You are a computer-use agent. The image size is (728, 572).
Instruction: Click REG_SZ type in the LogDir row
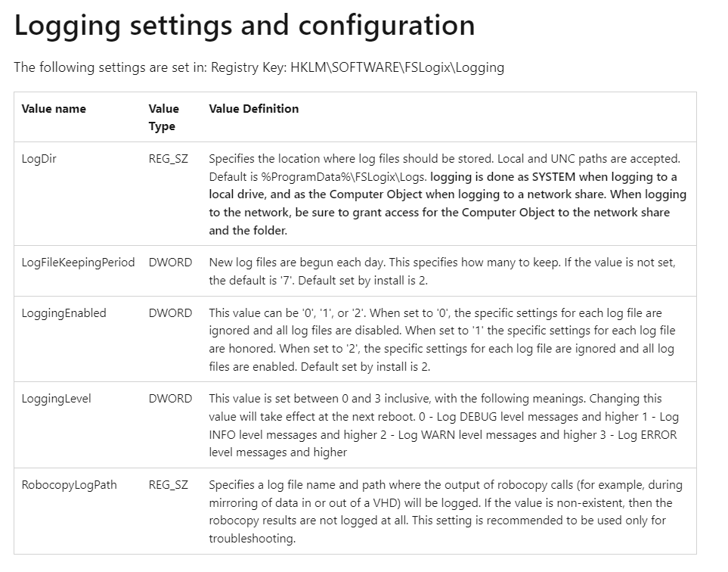click(x=168, y=159)
